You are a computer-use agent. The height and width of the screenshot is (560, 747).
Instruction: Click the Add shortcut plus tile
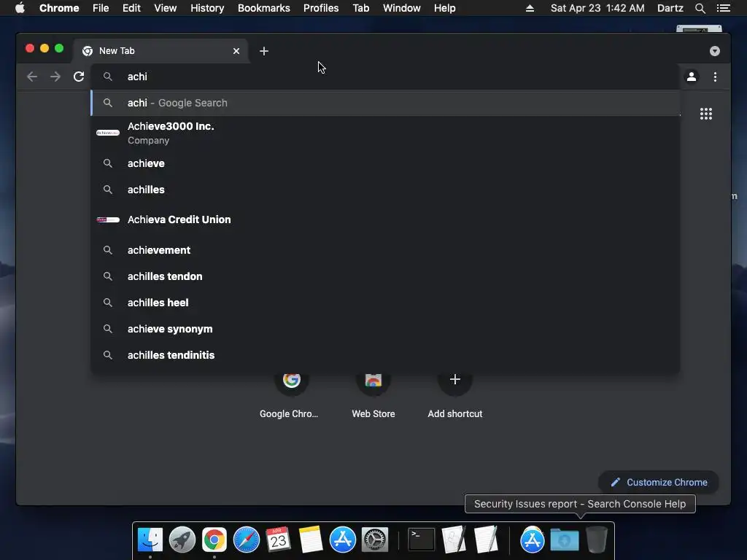(455, 393)
